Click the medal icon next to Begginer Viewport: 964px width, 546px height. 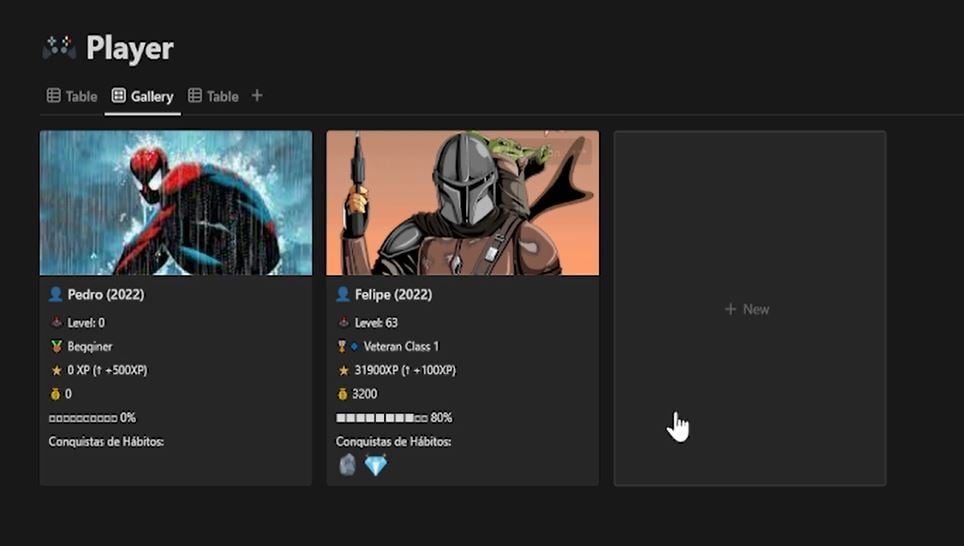[x=57, y=346]
